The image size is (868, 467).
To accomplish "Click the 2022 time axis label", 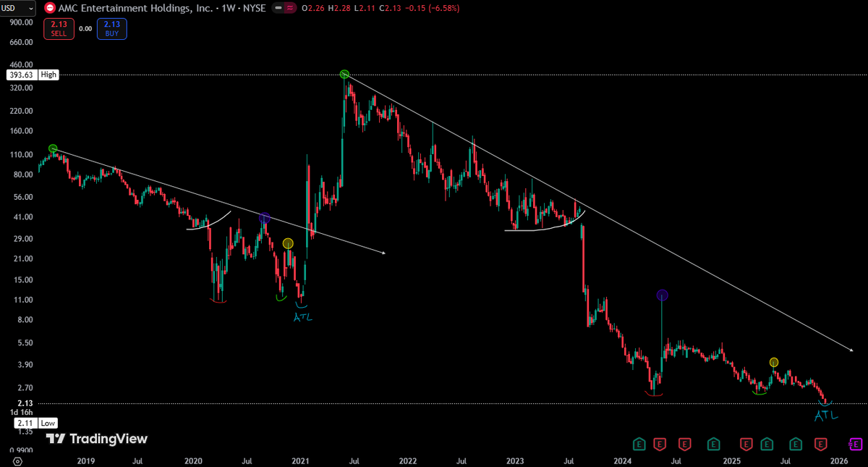I will 408,460.
